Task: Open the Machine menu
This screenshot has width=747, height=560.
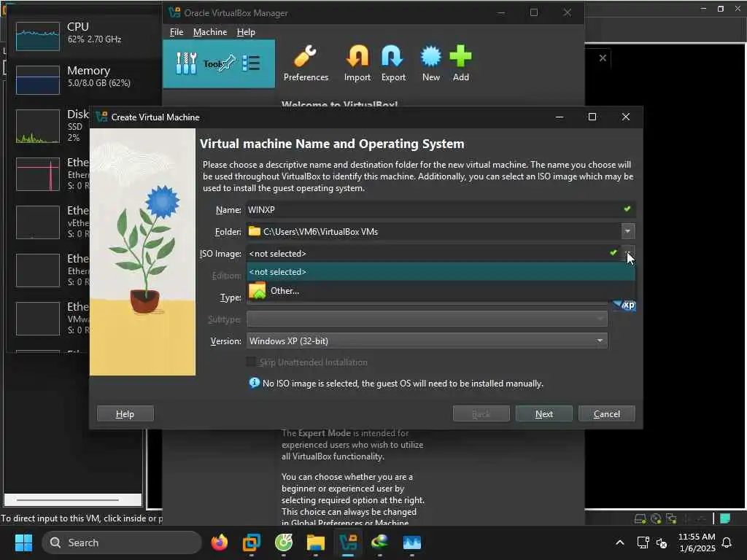Action: pos(210,32)
